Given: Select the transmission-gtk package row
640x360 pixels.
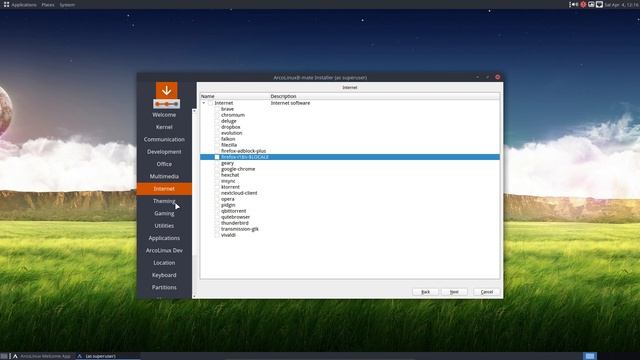Looking at the screenshot, I should tap(350, 229).
